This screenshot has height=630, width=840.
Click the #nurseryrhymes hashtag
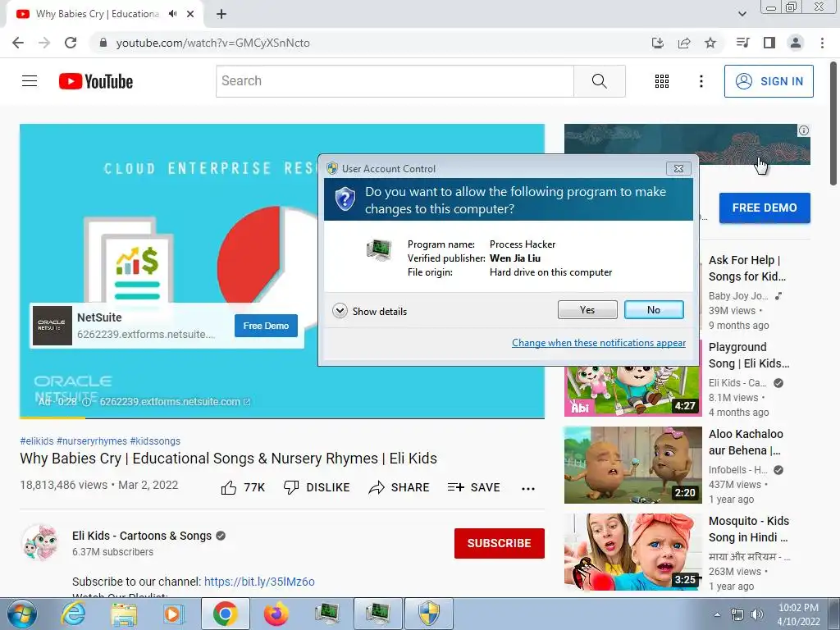[x=92, y=441]
